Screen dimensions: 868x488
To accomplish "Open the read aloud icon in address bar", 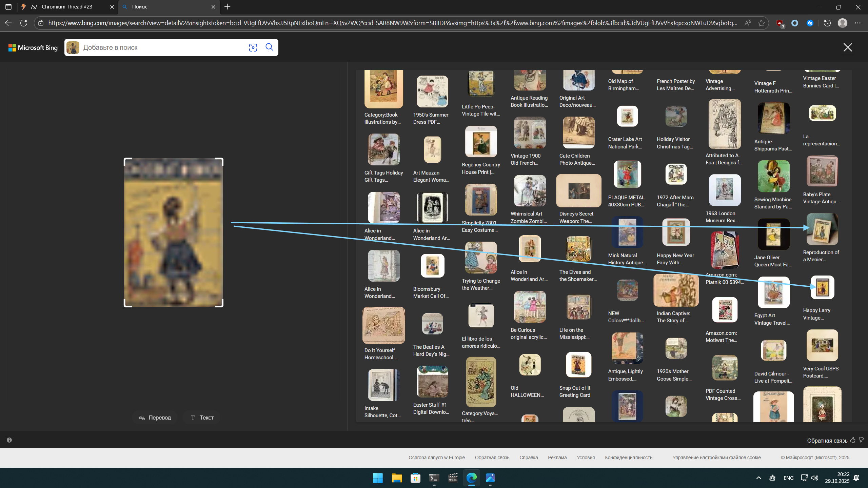I will [x=748, y=23].
